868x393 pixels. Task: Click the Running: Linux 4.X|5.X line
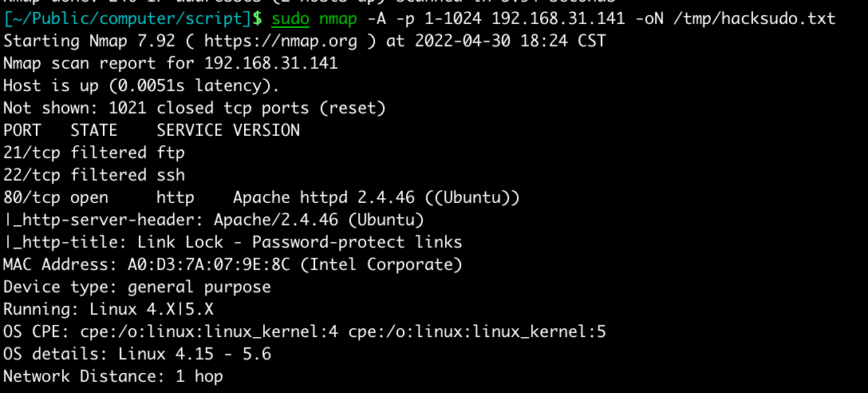[108, 309]
